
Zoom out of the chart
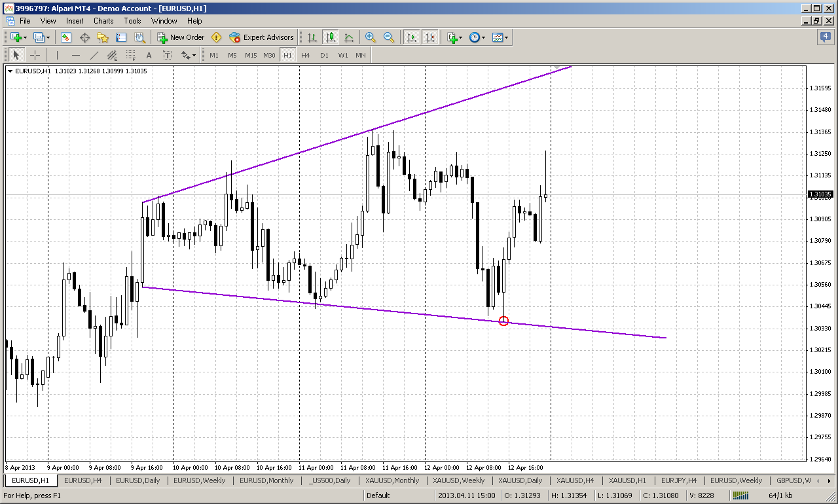389,37
